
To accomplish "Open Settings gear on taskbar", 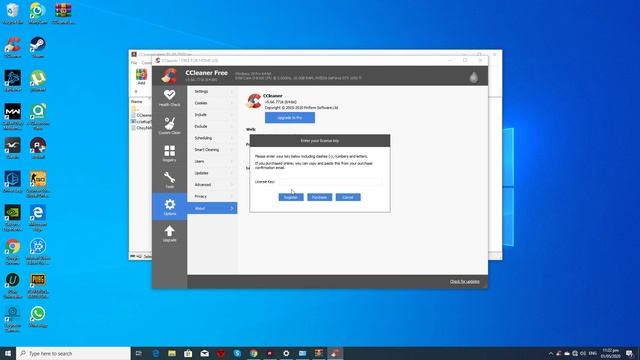I will point(286,353).
